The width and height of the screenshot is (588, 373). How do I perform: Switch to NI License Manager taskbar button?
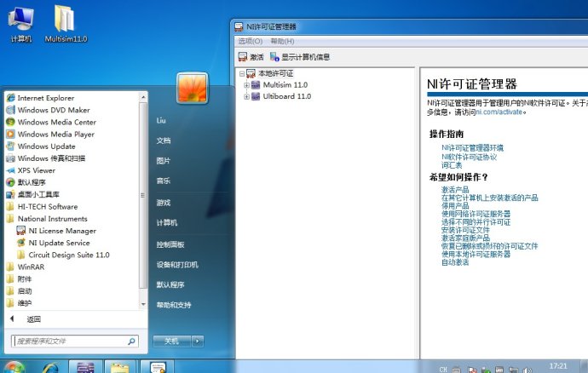click(158, 367)
